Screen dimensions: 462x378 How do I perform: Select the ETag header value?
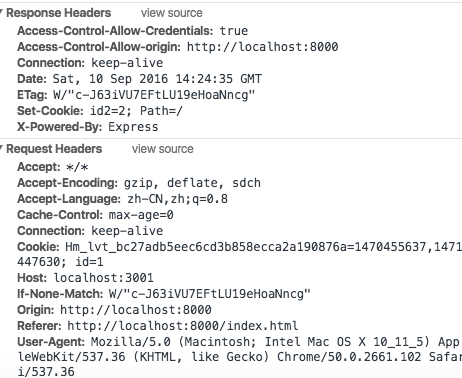point(154,95)
